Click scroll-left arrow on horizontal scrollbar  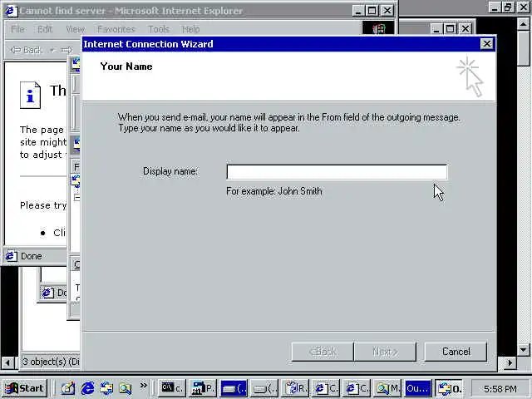[7, 362]
